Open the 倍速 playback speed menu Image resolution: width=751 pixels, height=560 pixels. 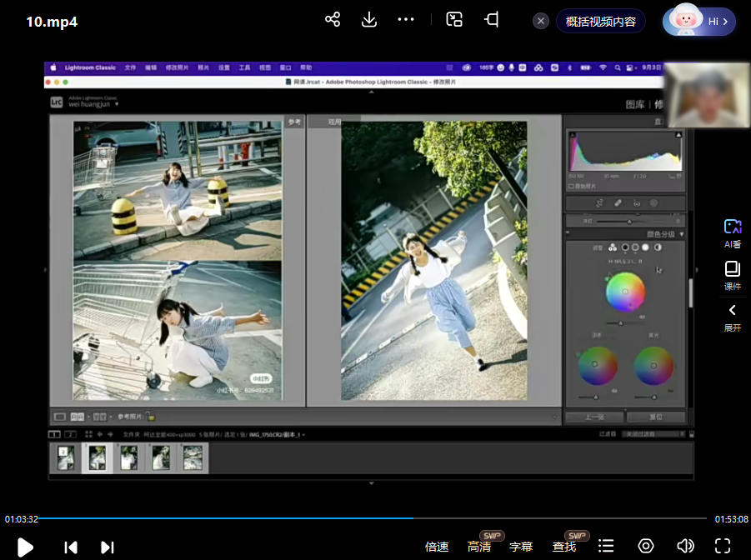[437, 547]
